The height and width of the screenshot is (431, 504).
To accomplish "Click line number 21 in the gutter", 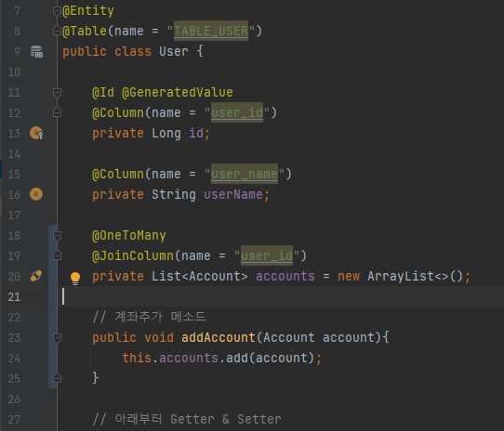I will point(14,296).
